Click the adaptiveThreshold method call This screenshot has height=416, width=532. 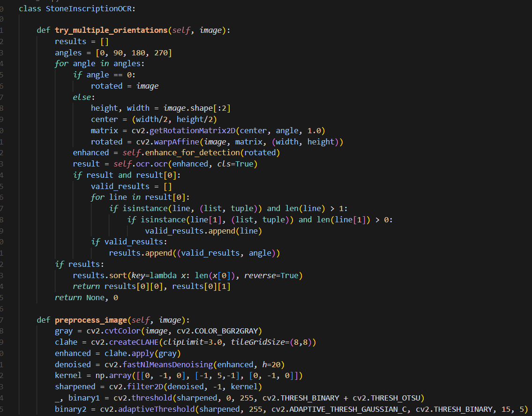(x=157, y=409)
